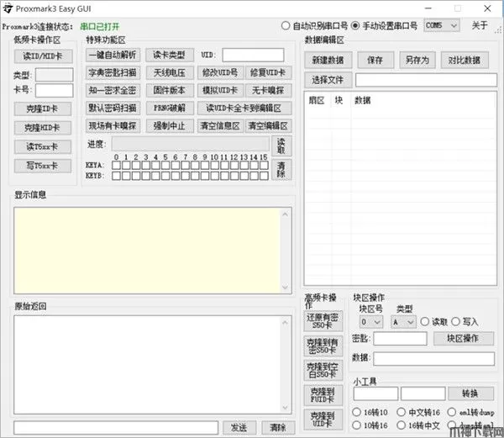Click 读UID卡全卡到编辑区 button

point(244,108)
